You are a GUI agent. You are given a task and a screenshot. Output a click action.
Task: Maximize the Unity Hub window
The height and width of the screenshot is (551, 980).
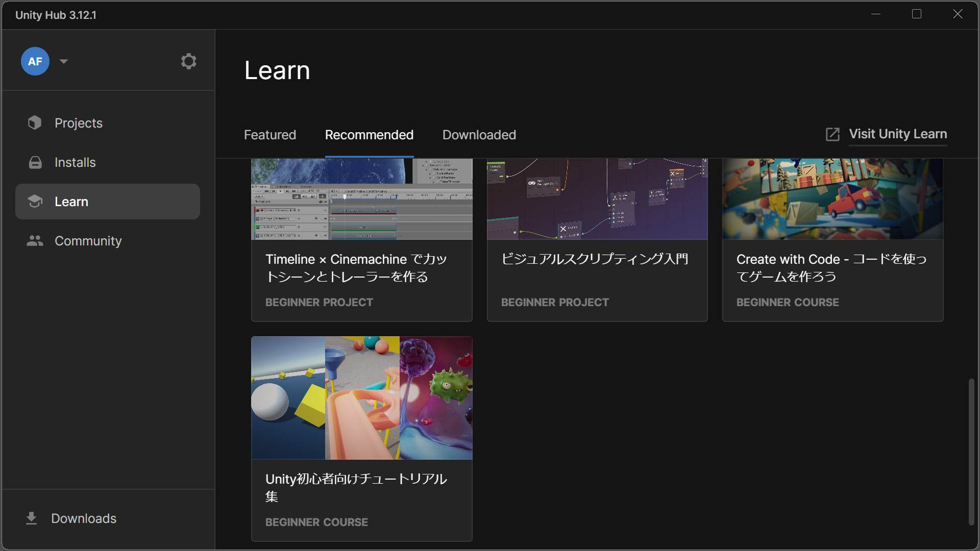(x=917, y=14)
